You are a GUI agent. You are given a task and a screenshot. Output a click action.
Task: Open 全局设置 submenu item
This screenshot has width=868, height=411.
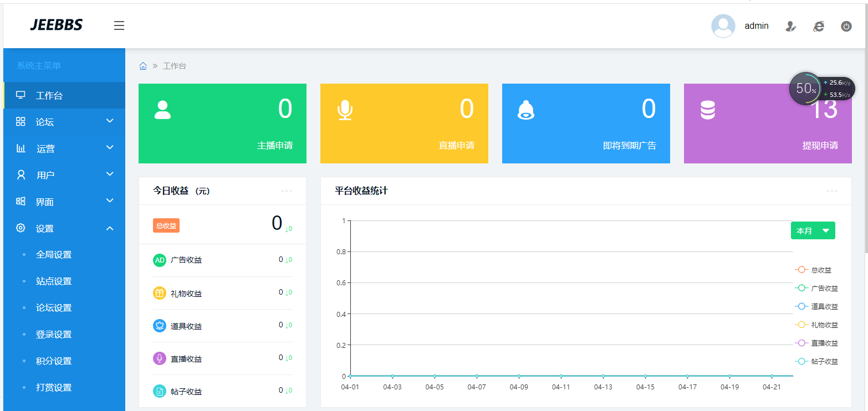[54, 255]
